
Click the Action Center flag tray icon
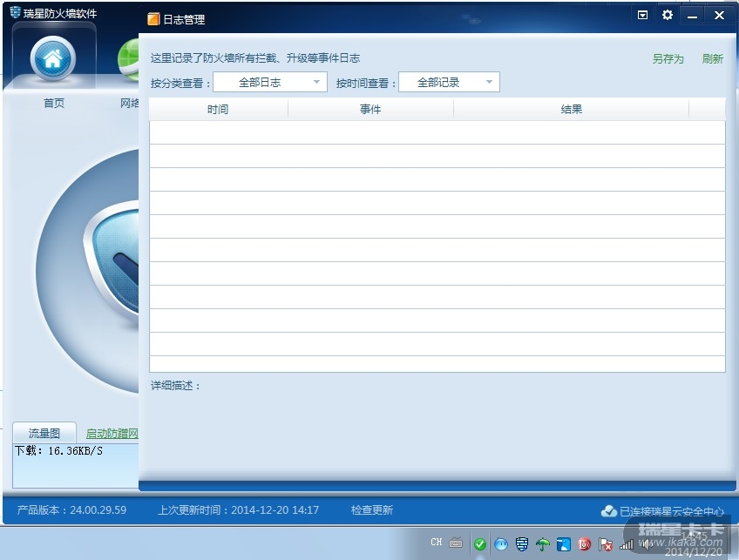pyautogui.click(x=605, y=544)
